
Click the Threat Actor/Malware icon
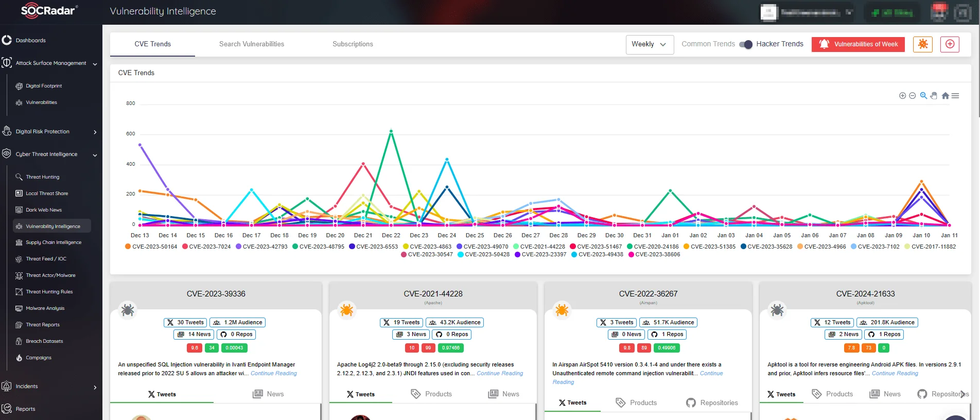pyautogui.click(x=19, y=275)
